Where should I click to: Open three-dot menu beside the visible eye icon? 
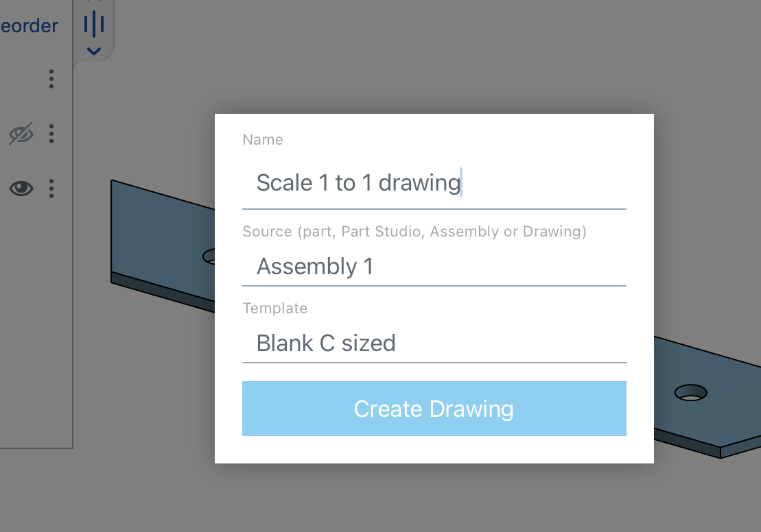(51, 188)
